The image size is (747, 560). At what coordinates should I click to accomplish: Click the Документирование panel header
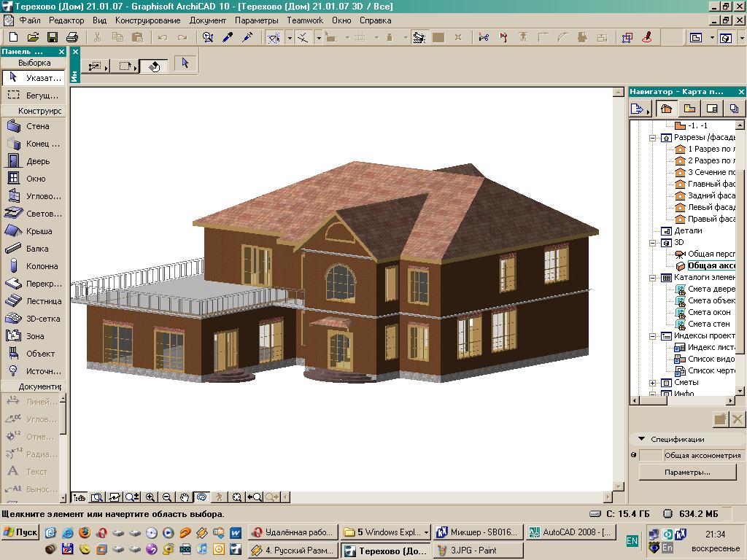34,386
